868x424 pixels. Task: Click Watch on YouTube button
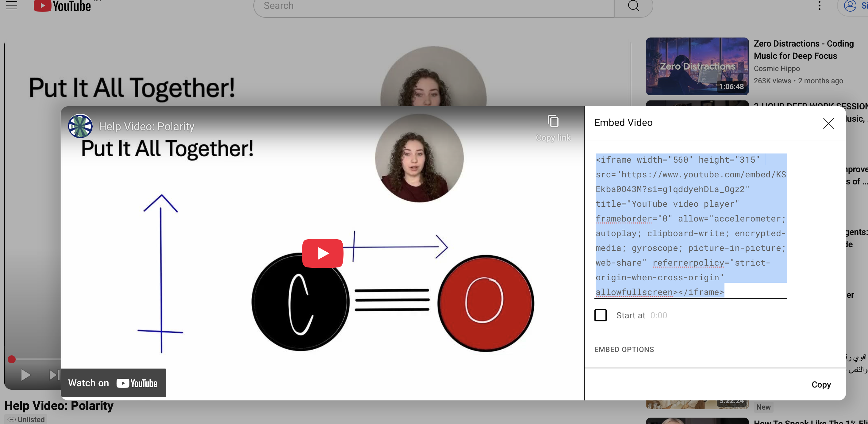(x=113, y=383)
